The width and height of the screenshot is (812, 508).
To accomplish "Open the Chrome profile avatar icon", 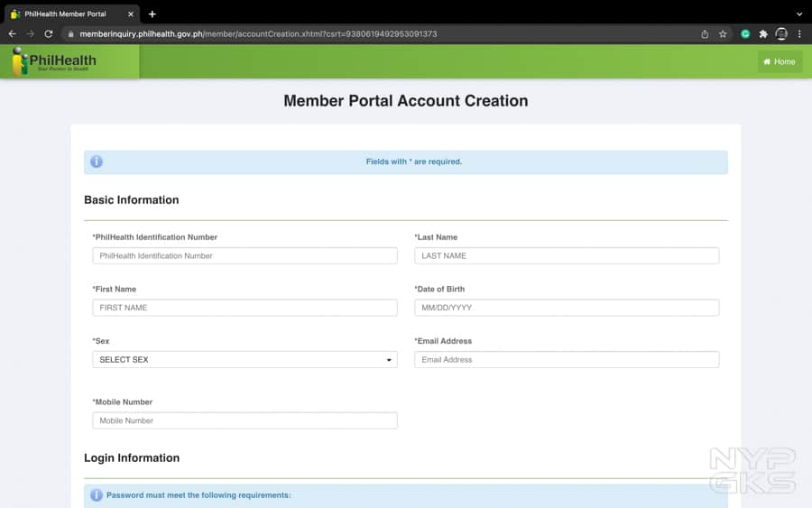I will 781,34.
